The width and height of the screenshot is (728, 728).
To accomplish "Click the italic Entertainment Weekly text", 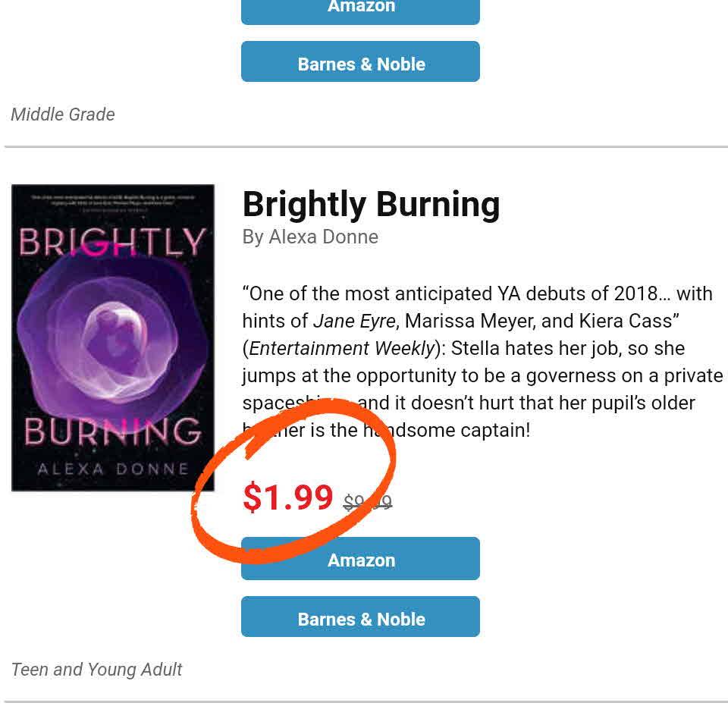I will 341,349.
